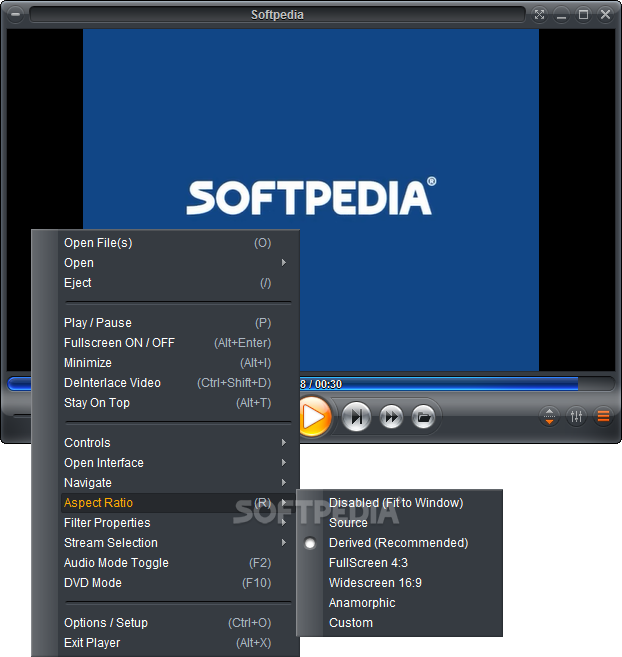Open Options / Setup
Screen dimensions: 622x657
tap(178, 623)
